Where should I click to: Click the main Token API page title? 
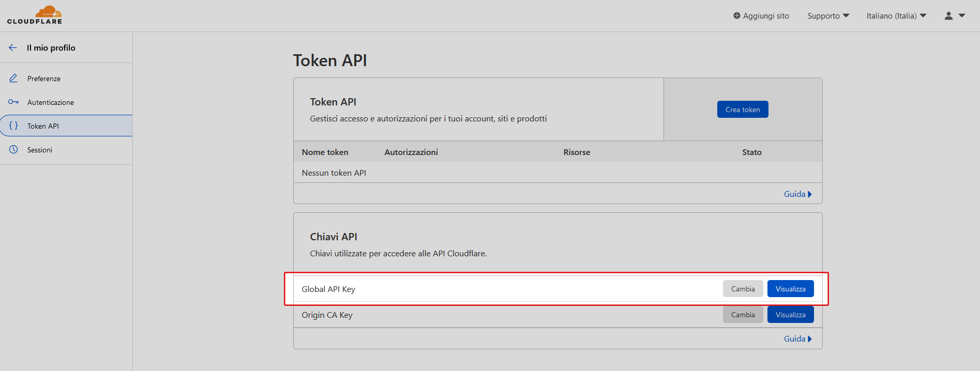(330, 60)
